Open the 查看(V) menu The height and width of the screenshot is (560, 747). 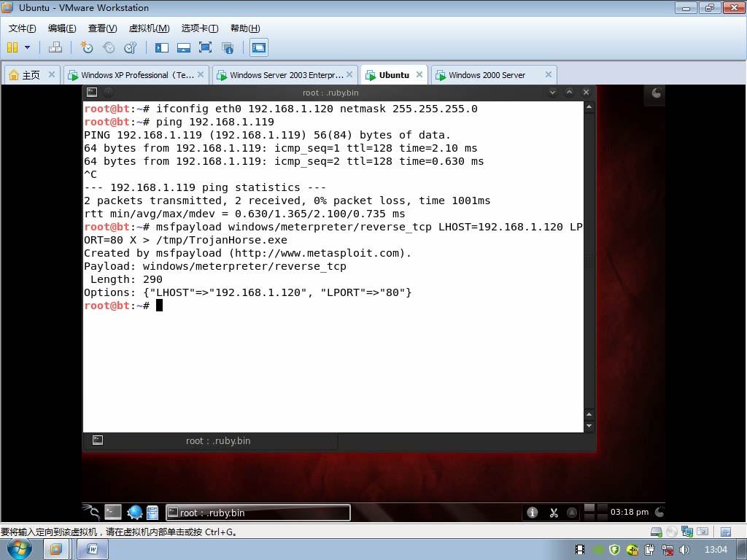pyautogui.click(x=102, y=28)
